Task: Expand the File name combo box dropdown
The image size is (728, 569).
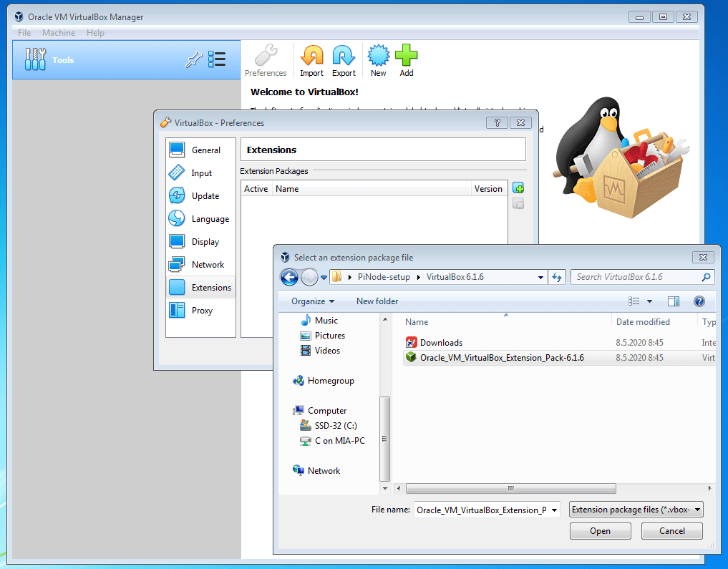Action: (554, 510)
